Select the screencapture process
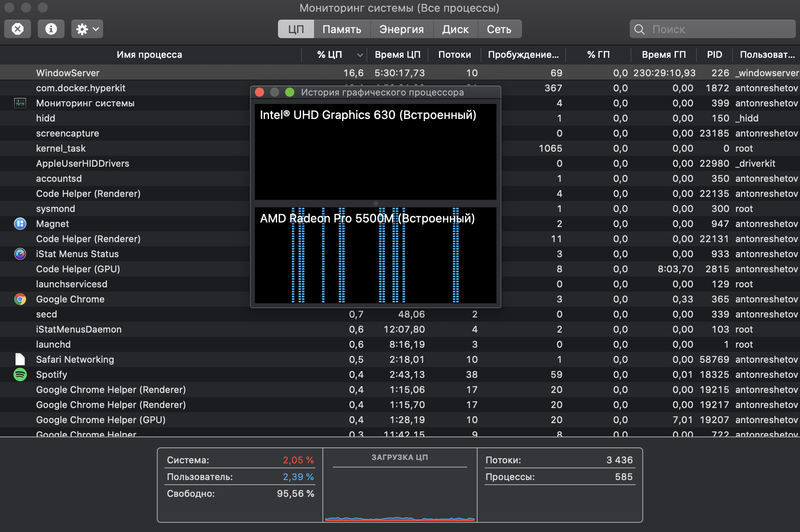The height and width of the screenshot is (532, 800). (68, 133)
